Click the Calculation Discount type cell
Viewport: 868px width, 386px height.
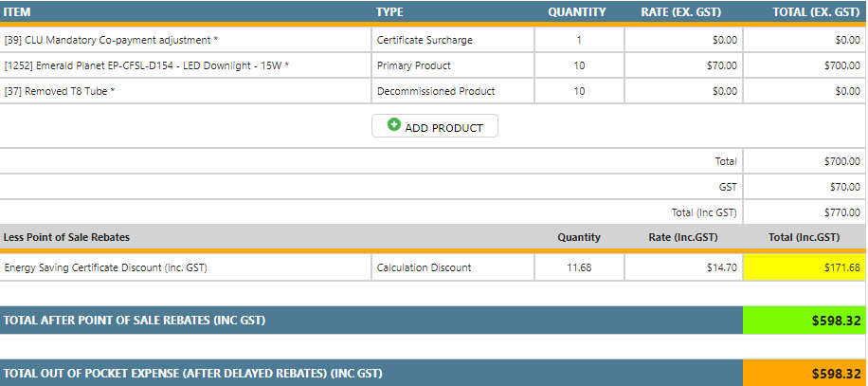424,267
